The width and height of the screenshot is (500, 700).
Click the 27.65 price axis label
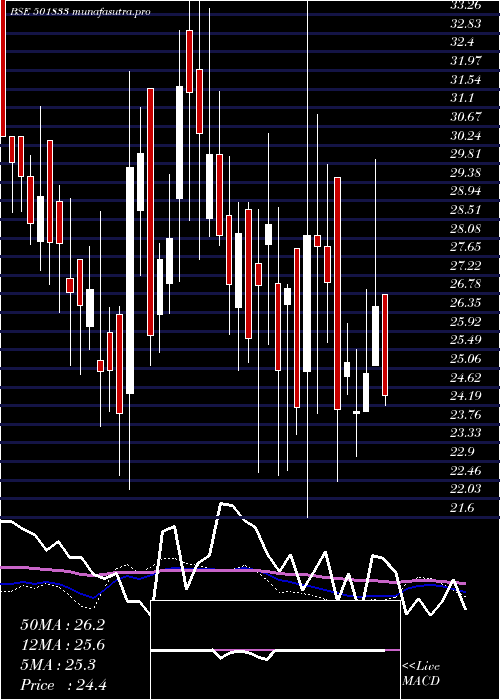[x=466, y=247]
